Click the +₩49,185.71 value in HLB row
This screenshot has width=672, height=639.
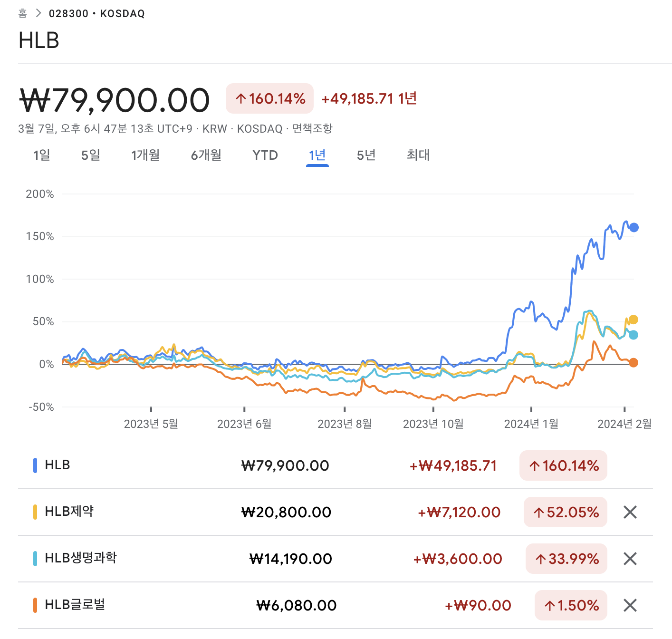click(x=453, y=465)
